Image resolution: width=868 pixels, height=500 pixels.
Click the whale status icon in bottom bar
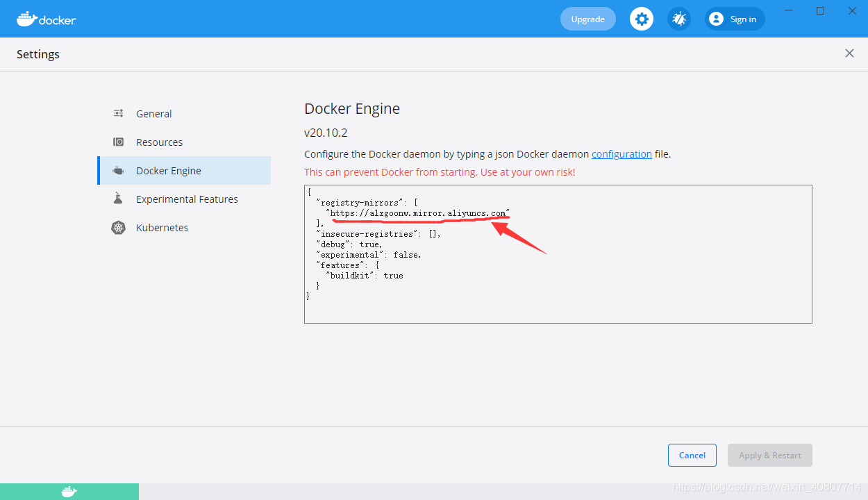(x=69, y=492)
